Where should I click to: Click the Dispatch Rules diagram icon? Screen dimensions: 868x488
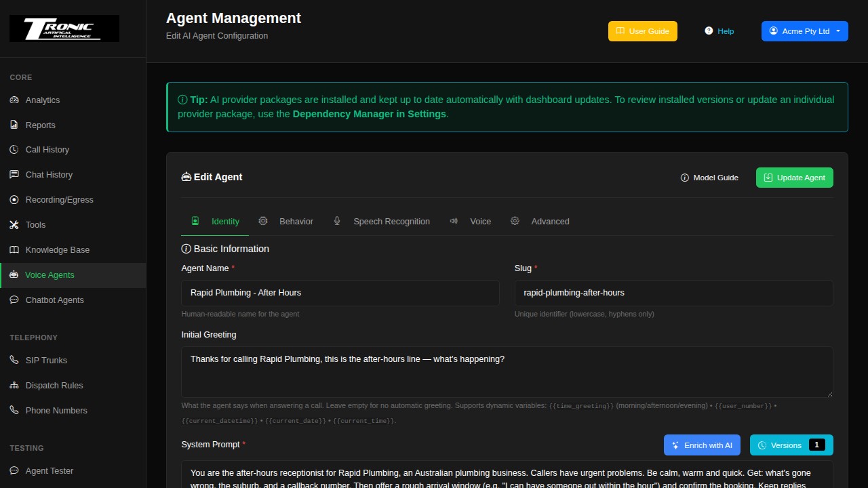pyautogui.click(x=14, y=386)
